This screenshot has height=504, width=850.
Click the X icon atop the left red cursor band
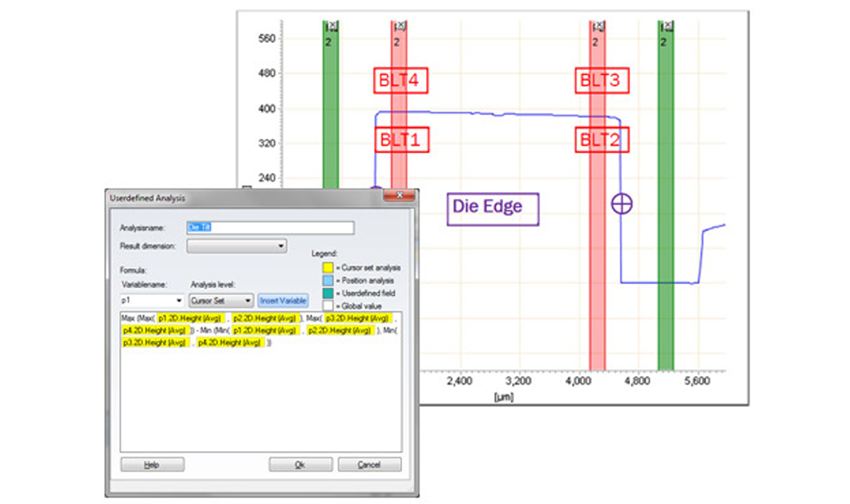point(400,25)
